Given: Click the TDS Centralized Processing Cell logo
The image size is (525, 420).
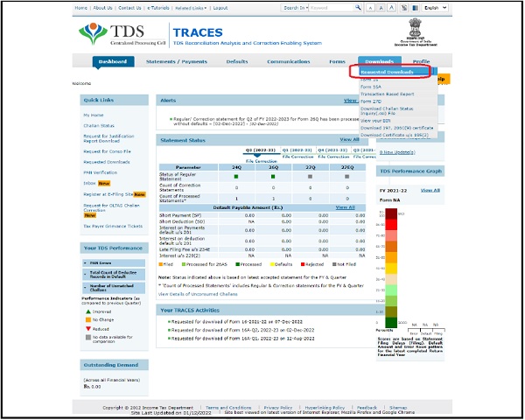Looking at the screenshot, I should tap(122, 34).
